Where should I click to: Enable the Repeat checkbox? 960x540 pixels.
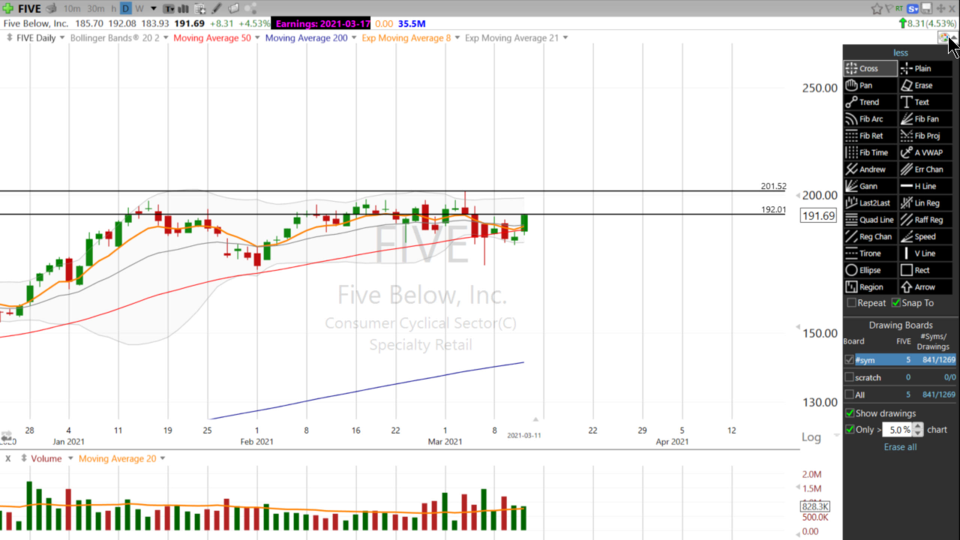(x=851, y=303)
